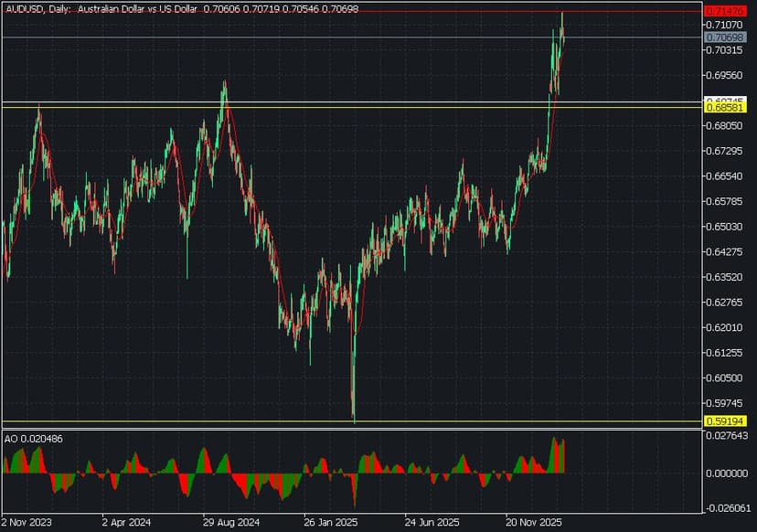Click the candle wick at the January 2025 low
Viewport: 757px width, 532px height.
click(x=353, y=402)
